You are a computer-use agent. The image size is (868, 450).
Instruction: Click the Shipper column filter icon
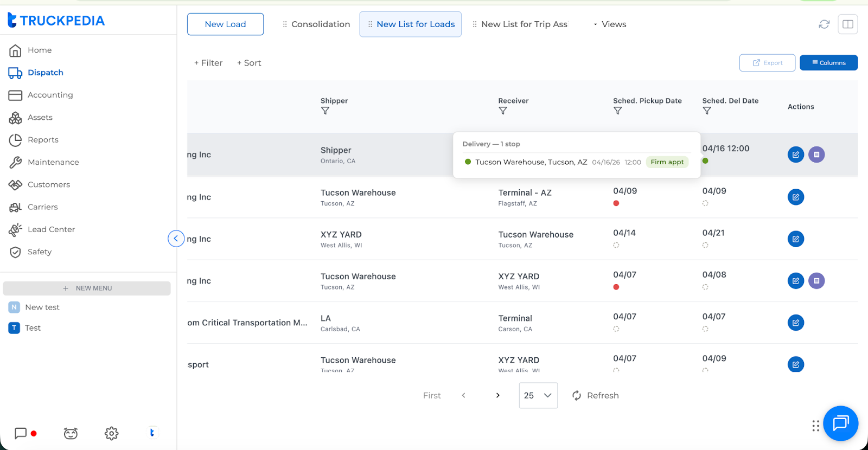pos(325,111)
